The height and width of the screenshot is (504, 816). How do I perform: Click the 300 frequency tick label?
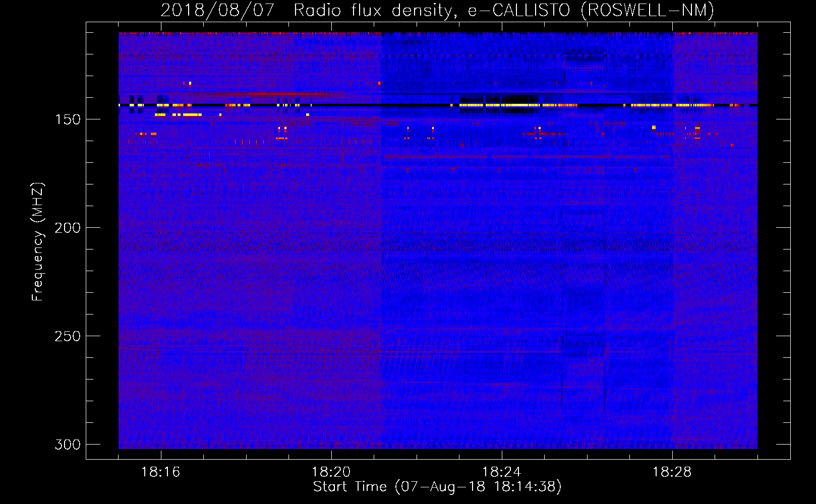point(68,445)
